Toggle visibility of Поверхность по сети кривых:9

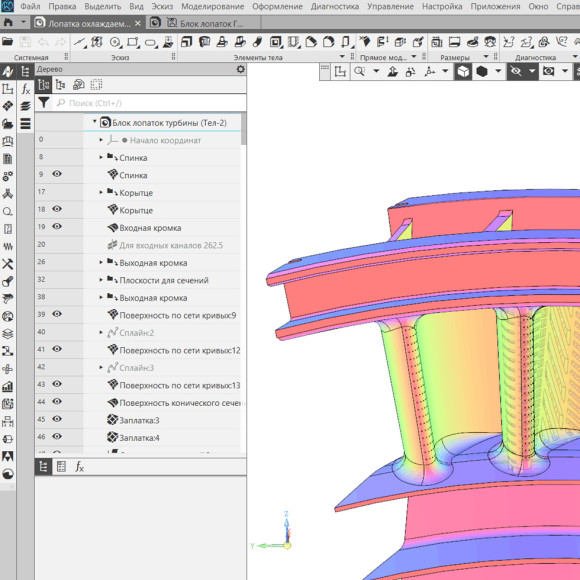pyautogui.click(x=57, y=314)
